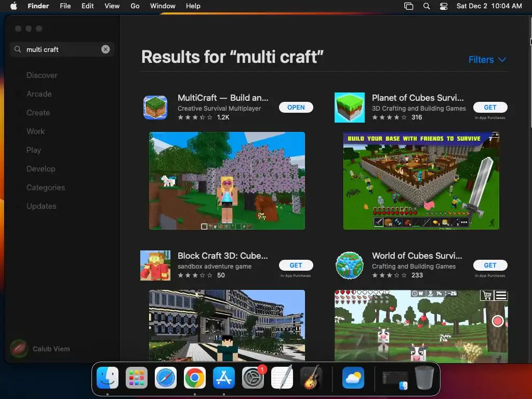532x399 pixels.
Task: Click GET for Planet of Cubes
Action: [490, 107]
